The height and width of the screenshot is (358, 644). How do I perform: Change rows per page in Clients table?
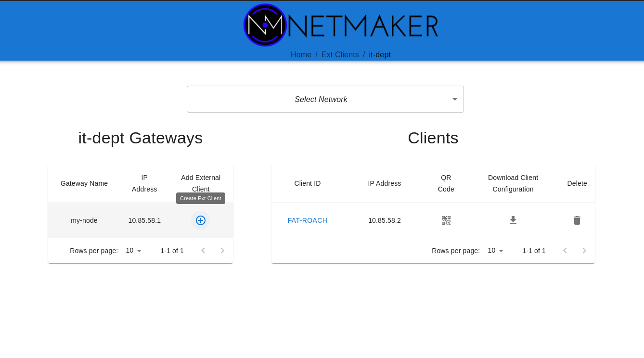pos(496,251)
